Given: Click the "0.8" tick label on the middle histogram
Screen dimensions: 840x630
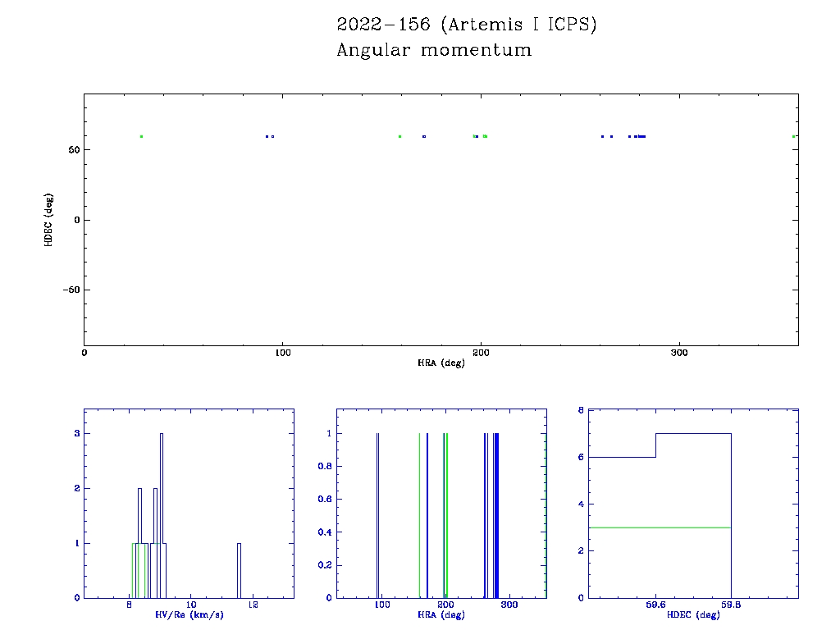Looking at the screenshot, I should point(325,466).
